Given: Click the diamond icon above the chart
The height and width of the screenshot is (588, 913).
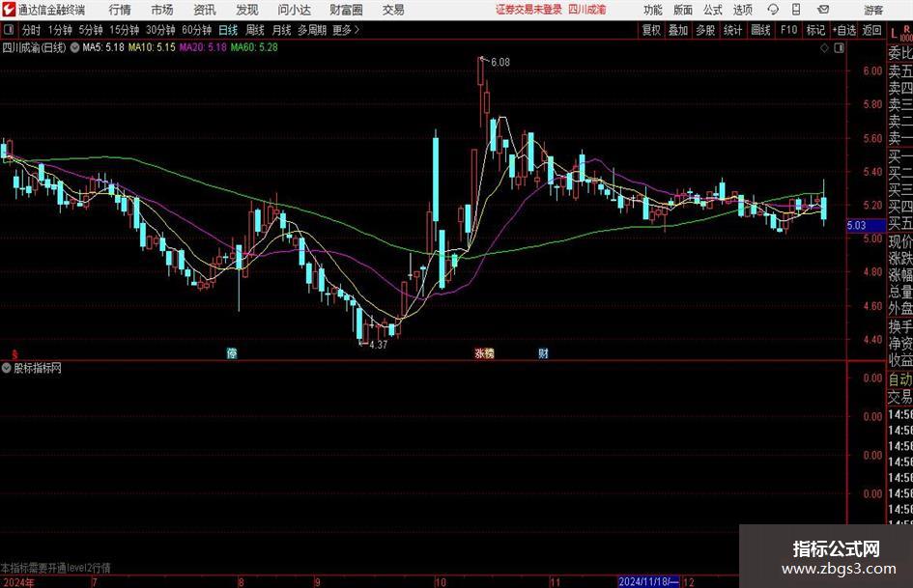Looking at the screenshot, I should pos(824,48).
